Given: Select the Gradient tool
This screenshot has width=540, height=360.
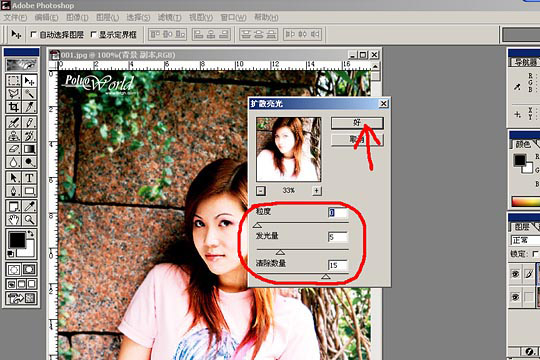Looking at the screenshot, I should (29, 149).
